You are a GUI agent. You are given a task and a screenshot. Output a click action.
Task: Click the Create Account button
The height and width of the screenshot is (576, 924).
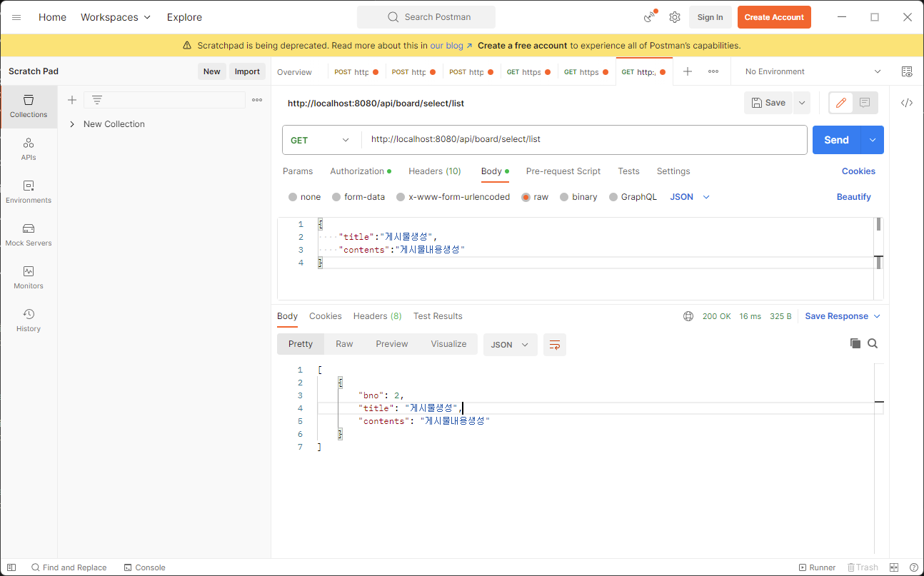[774, 17]
